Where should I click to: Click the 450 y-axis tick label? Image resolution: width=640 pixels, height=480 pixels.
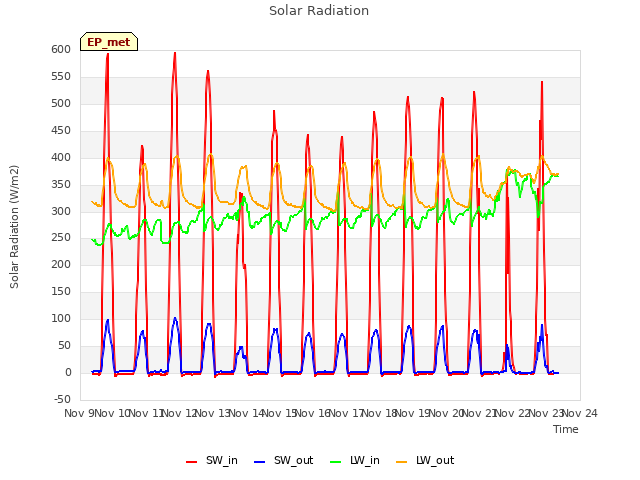click(x=61, y=130)
